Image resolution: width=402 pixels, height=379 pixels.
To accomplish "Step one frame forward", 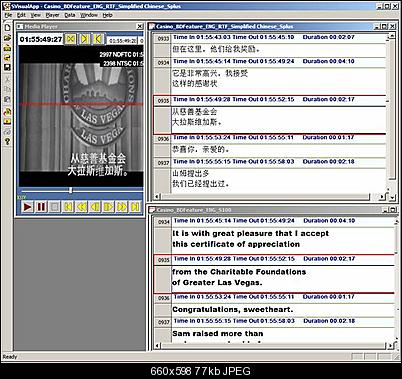I will [x=108, y=207].
